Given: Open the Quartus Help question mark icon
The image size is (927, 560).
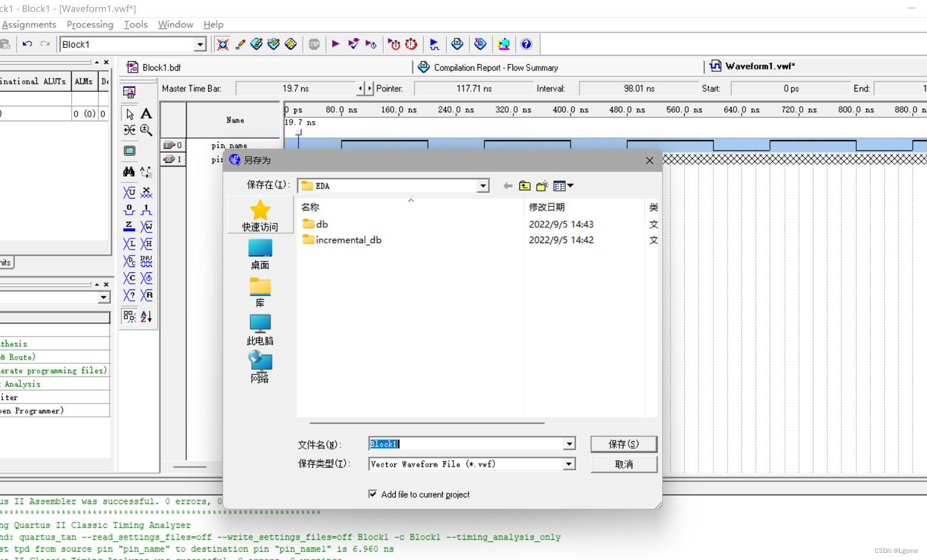Looking at the screenshot, I should click(525, 43).
